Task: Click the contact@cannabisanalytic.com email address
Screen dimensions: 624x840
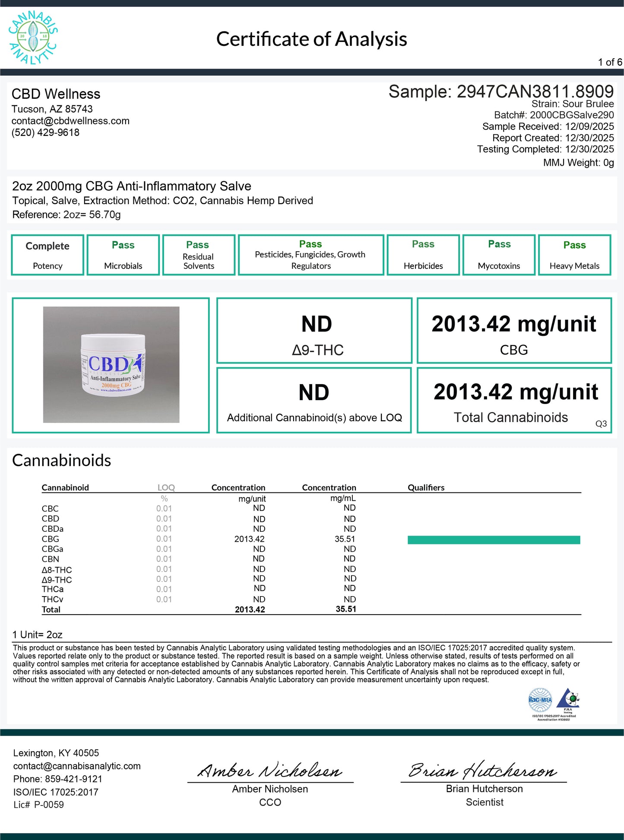Action: (x=77, y=766)
